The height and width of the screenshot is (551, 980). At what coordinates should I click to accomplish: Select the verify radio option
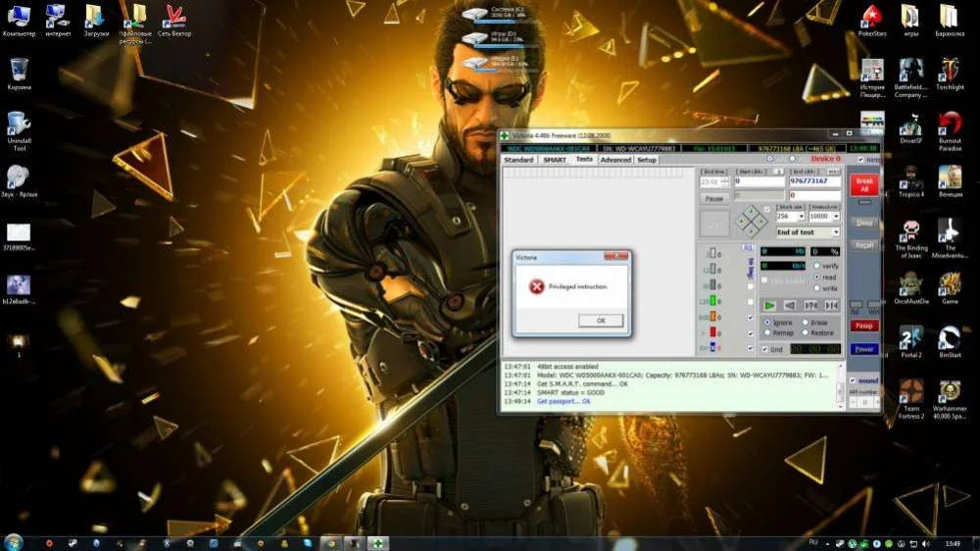point(817,266)
